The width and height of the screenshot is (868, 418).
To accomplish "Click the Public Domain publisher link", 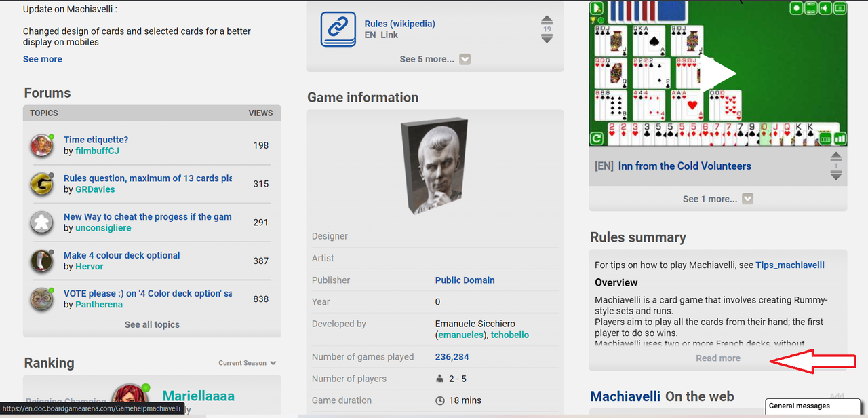I will [x=465, y=280].
